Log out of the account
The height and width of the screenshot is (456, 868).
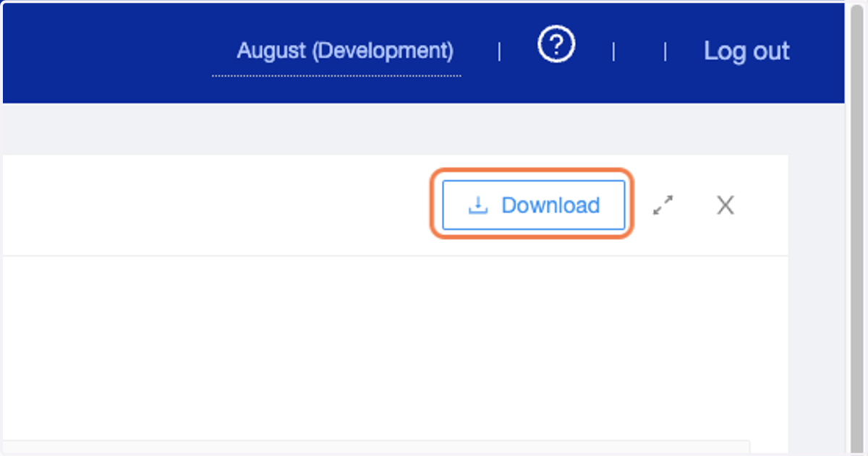tap(746, 51)
